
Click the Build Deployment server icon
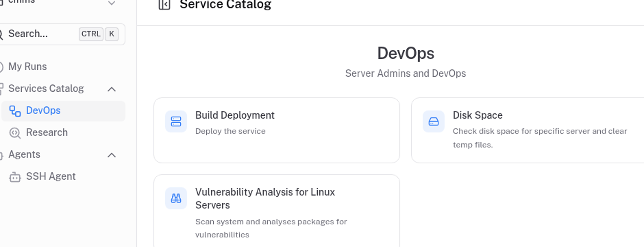(x=176, y=121)
